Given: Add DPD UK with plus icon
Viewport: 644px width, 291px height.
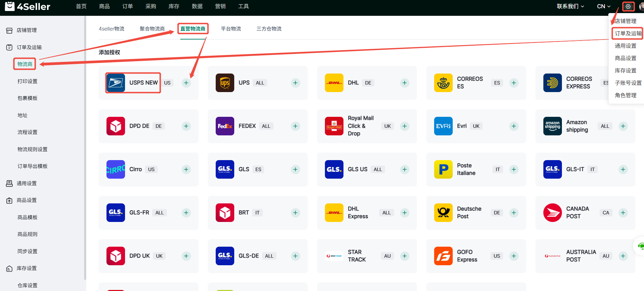Looking at the screenshot, I should pyautogui.click(x=186, y=256).
